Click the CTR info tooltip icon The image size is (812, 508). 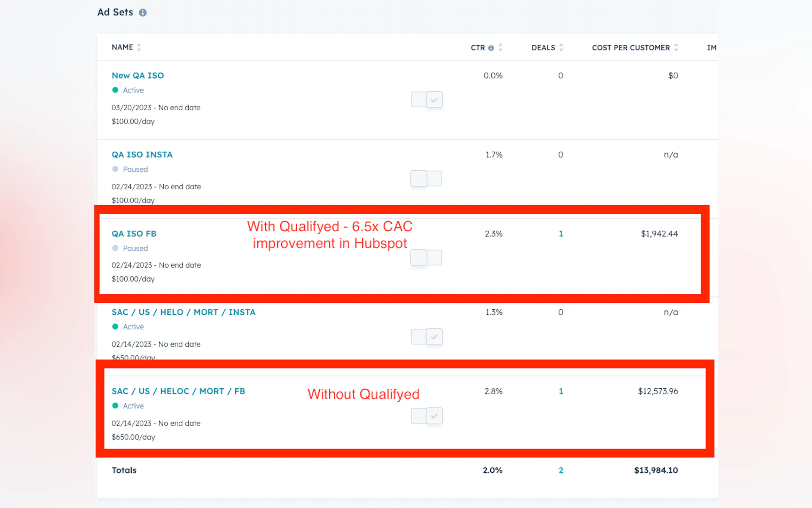click(491, 48)
